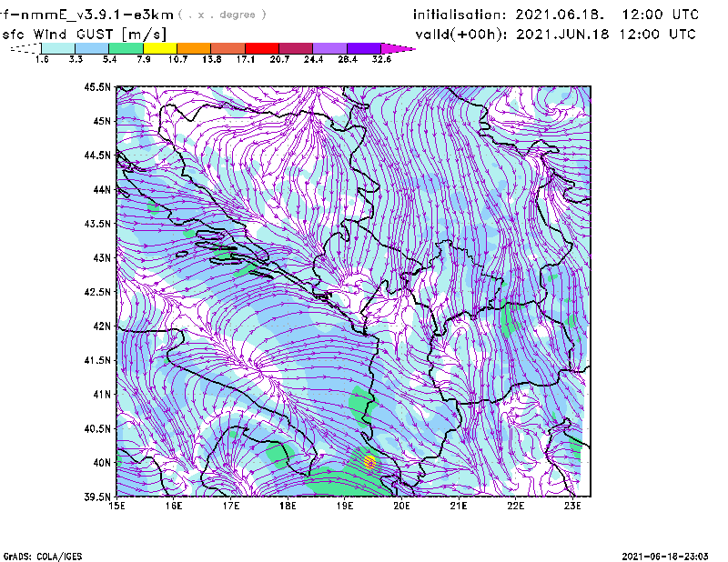Click the '18E' longitude label
The width and height of the screenshot is (728, 562).
click(288, 506)
